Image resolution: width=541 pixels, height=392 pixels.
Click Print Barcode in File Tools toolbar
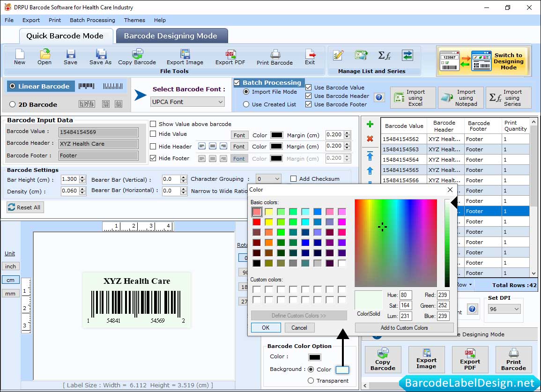[x=274, y=57]
